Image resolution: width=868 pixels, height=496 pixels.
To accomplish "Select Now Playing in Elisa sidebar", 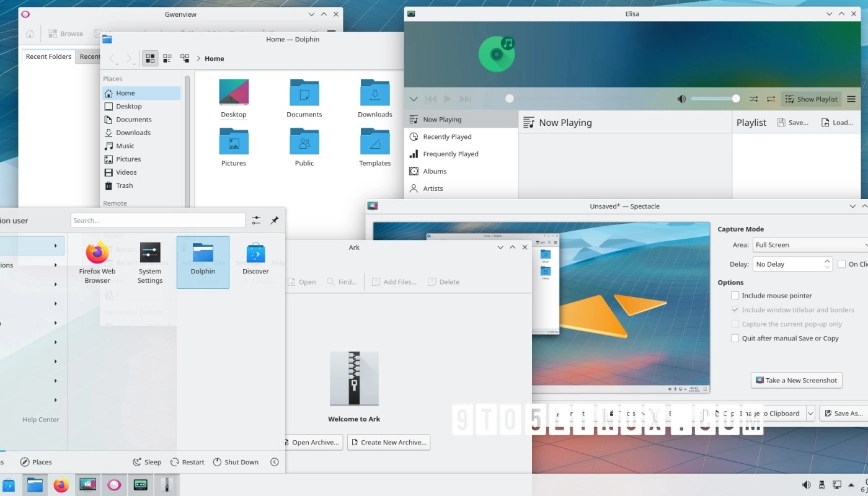I will point(461,120).
